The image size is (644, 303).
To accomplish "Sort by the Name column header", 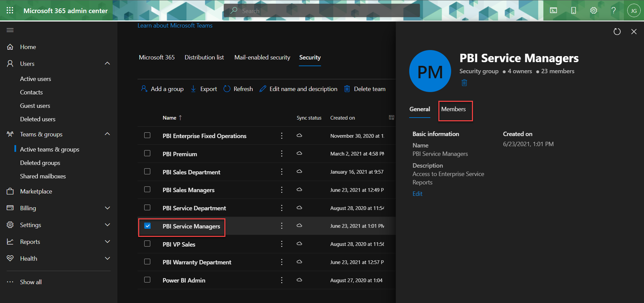I will [x=172, y=118].
